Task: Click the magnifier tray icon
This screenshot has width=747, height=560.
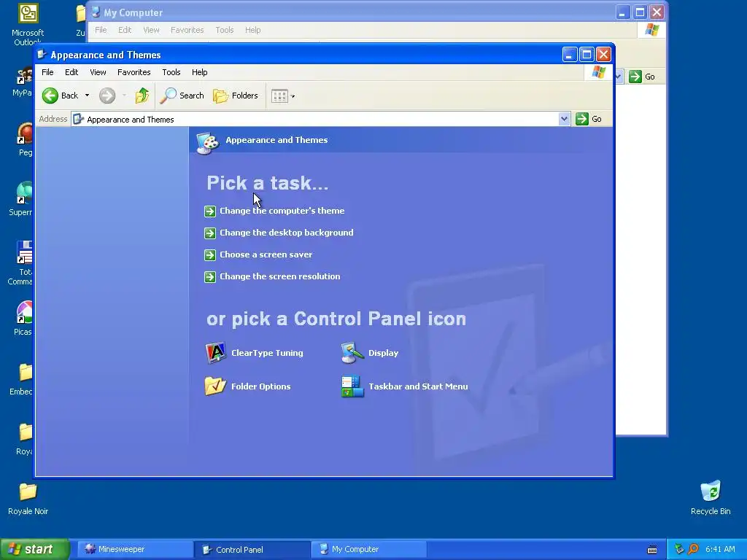Action: [693, 549]
